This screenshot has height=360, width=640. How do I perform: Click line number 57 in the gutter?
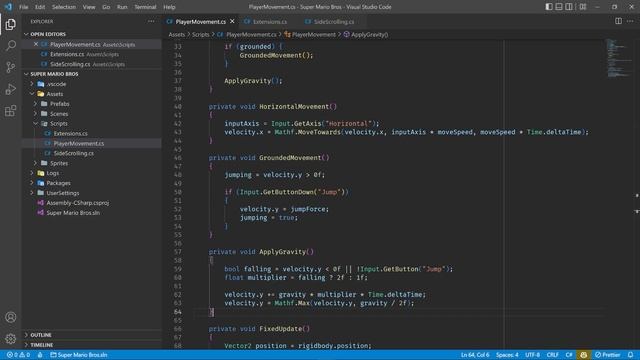pos(177,252)
